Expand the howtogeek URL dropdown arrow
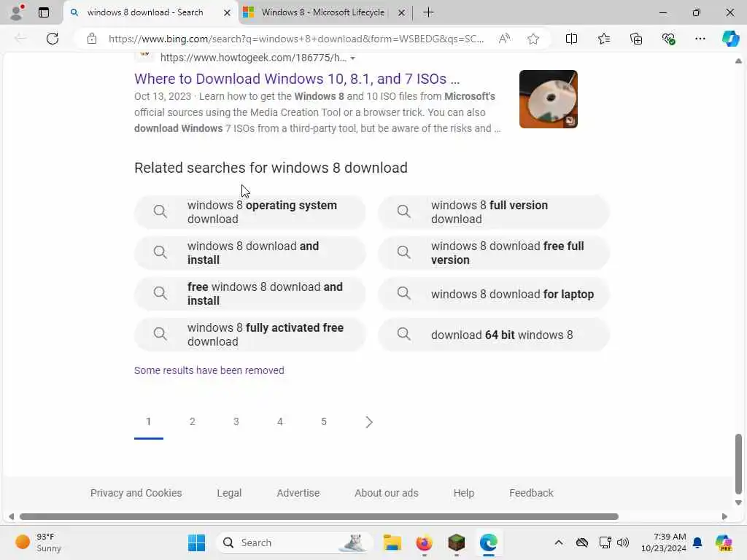The width and height of the screenshot is (747, 560). tap(352, 58)
